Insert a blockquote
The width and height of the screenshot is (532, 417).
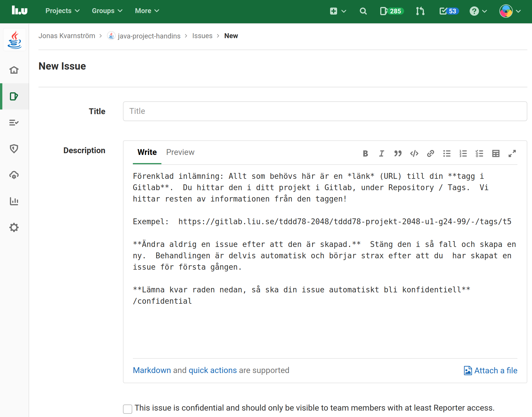pyautogui.click(x=398, y=153)
